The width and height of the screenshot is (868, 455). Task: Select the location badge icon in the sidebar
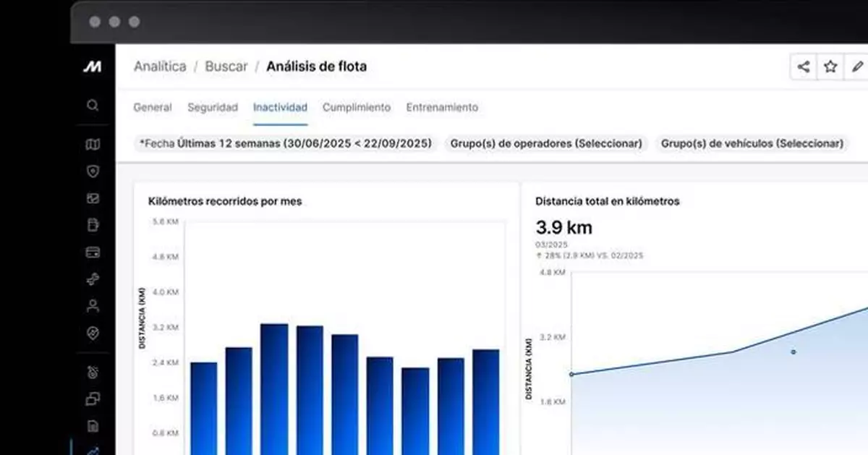pos(93,334)
